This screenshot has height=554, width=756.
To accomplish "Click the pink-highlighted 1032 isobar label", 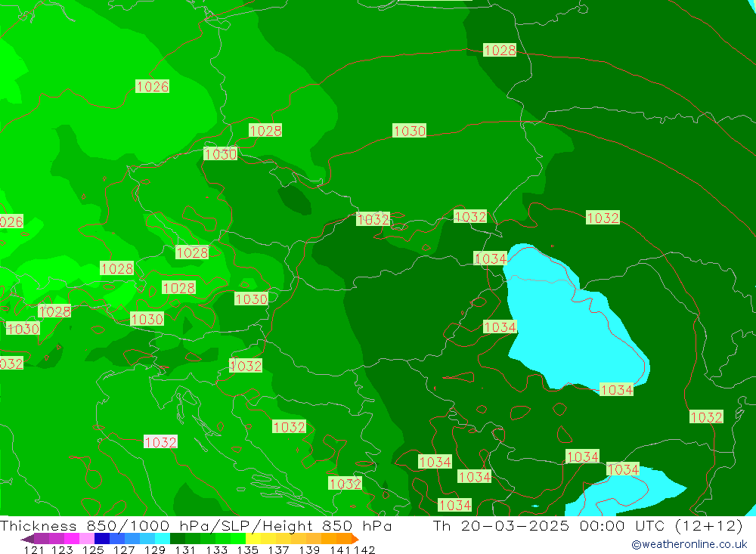I will [x=160, y=441].
